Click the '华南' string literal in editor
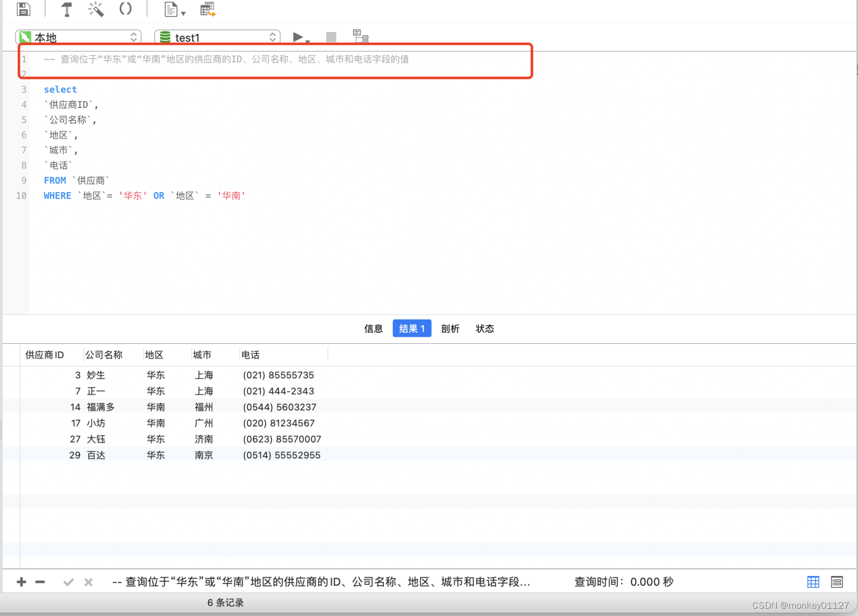 click(231, 196)
